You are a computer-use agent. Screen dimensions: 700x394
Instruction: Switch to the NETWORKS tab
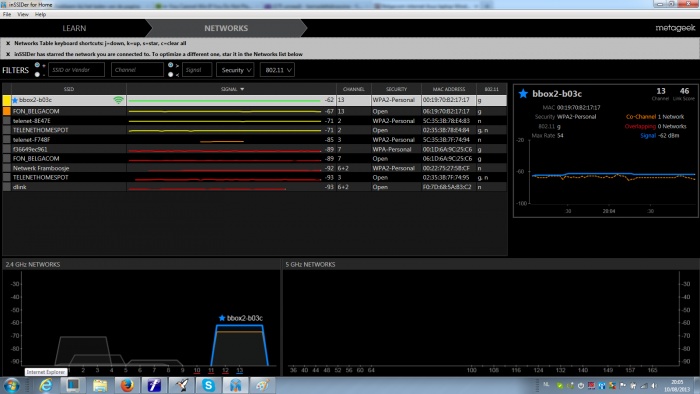[x=226, y=28]
